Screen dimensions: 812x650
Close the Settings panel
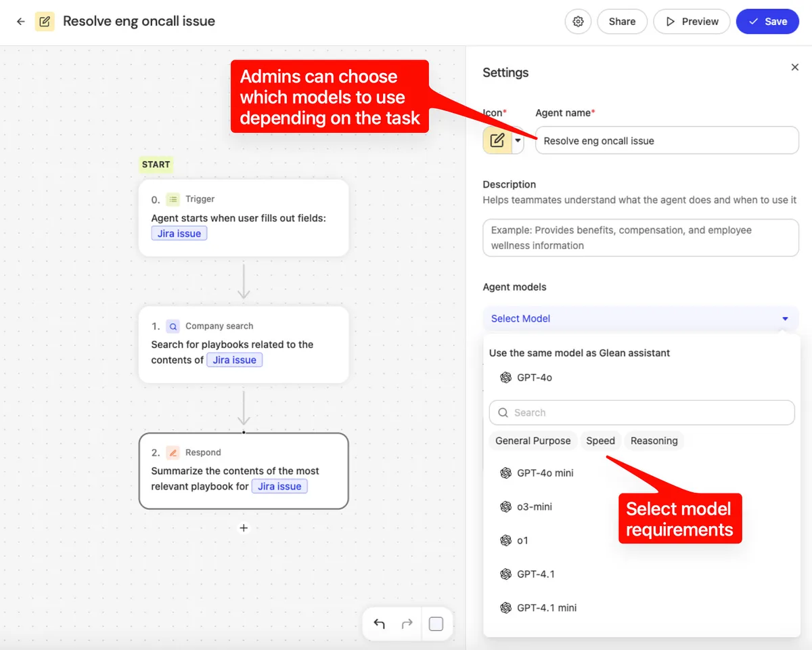[795, 67]
